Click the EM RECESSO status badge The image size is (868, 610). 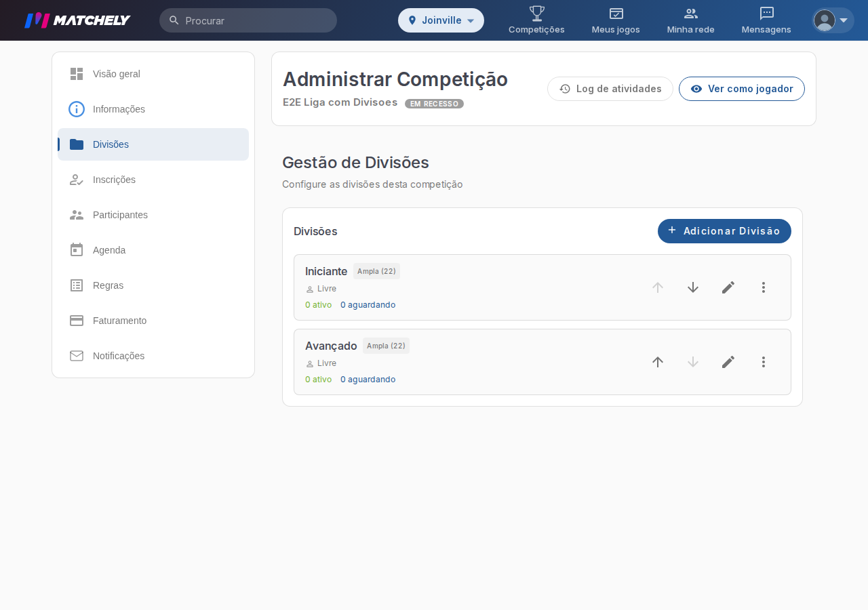click(434, 104)
